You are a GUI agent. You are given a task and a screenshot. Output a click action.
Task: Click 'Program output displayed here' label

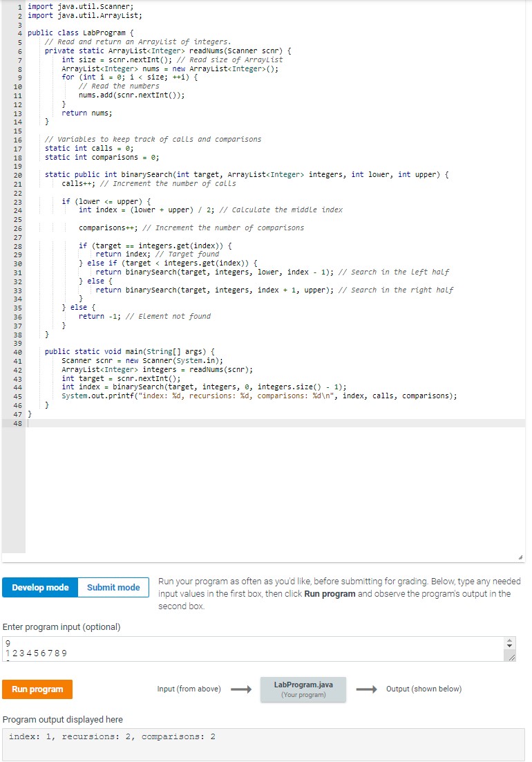pos(63,719)
